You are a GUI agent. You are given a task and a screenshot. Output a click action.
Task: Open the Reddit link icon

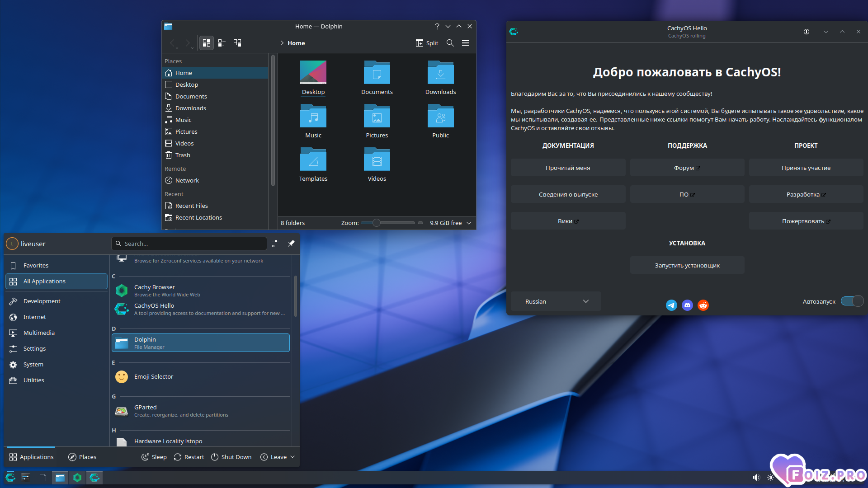tap(703, 305)
